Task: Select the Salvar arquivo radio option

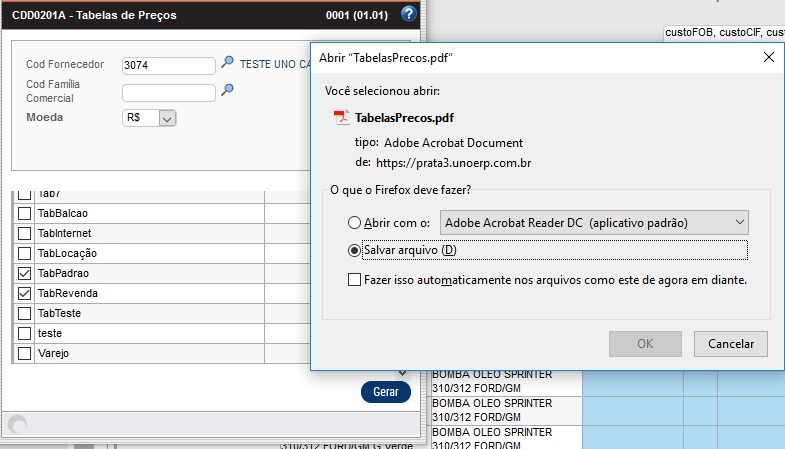Action: tap(354, 249)
